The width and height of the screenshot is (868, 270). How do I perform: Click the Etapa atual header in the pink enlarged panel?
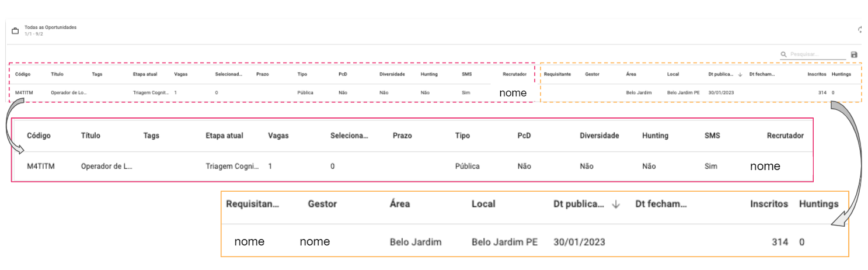[x=224, y=136]
